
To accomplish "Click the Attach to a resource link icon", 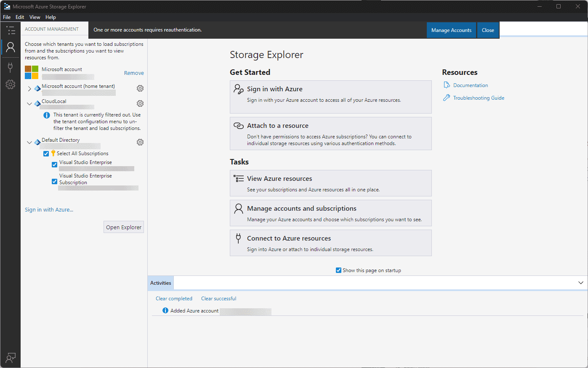I will coord(239,126).
